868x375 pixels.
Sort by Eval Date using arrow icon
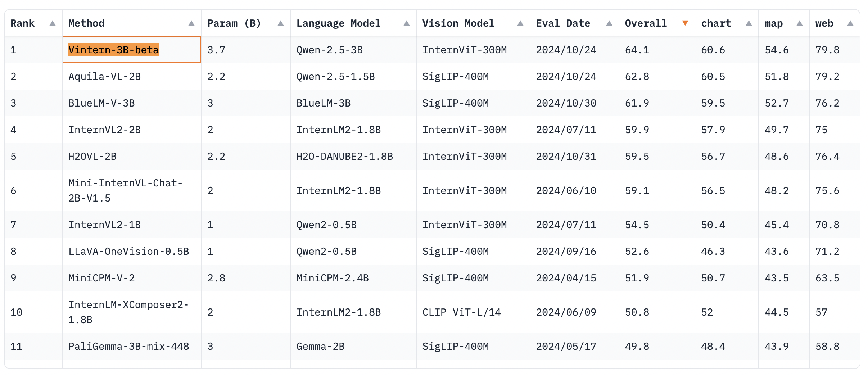(x=609, y=23)
